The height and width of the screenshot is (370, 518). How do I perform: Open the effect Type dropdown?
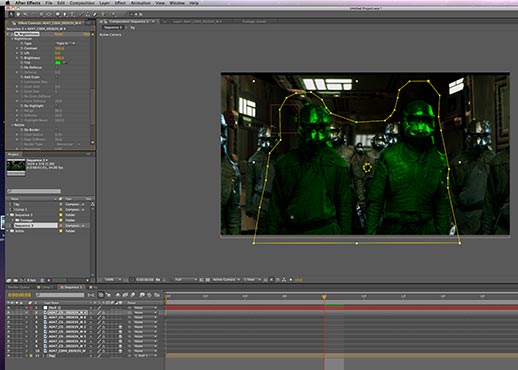tap(66, 44)
